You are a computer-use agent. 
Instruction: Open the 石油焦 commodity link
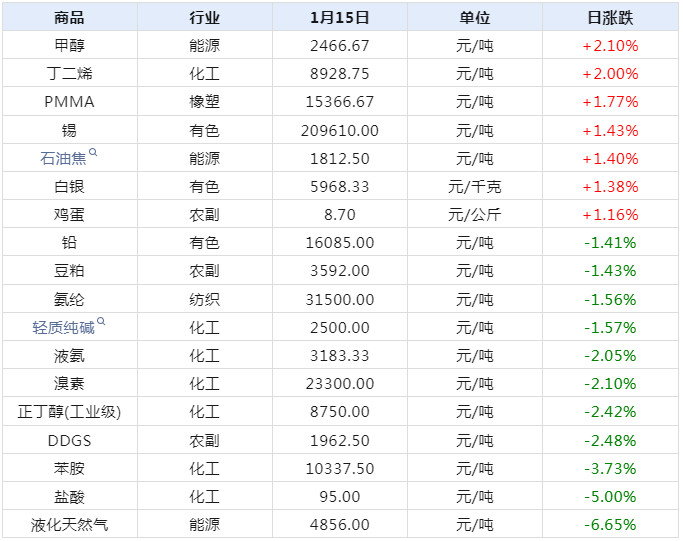(63, 158)
